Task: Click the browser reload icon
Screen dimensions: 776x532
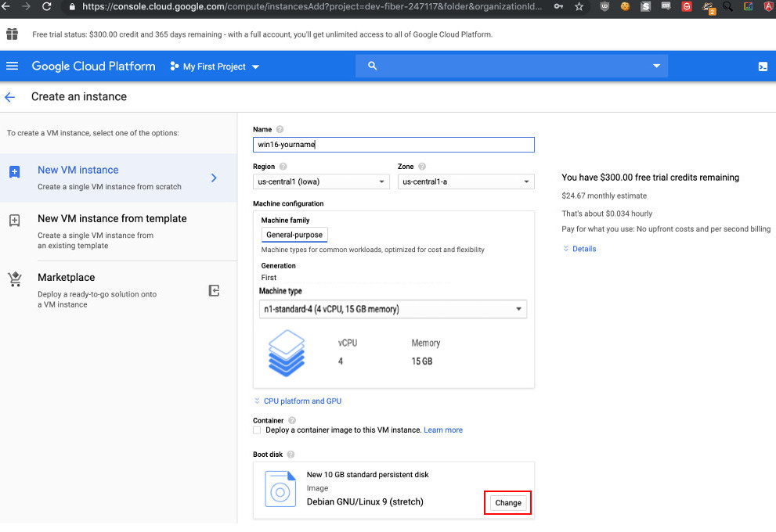Action: click(46, 6)
